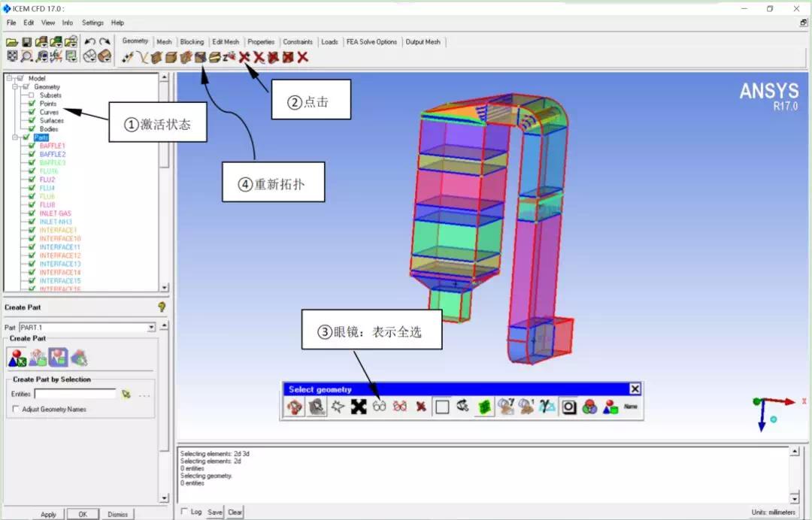Click the green surface selection icon
Viewport: 812px width, 520px height.
484,407
